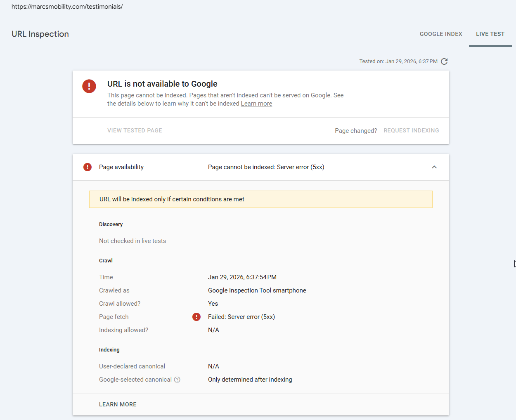Click the large red error icon beside the headline
Image resolution: width=516 pixels, height=420 pixels.
pos(89,86)
